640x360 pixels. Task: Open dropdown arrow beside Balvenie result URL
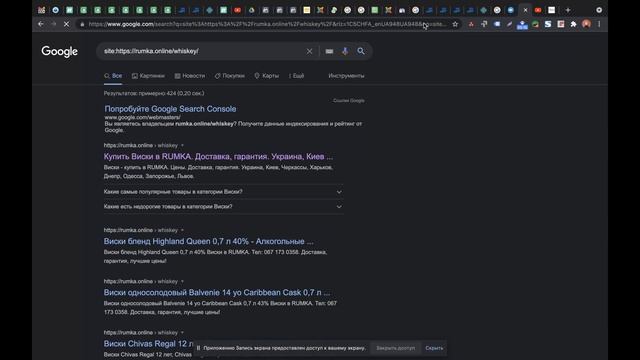point(182,281)
